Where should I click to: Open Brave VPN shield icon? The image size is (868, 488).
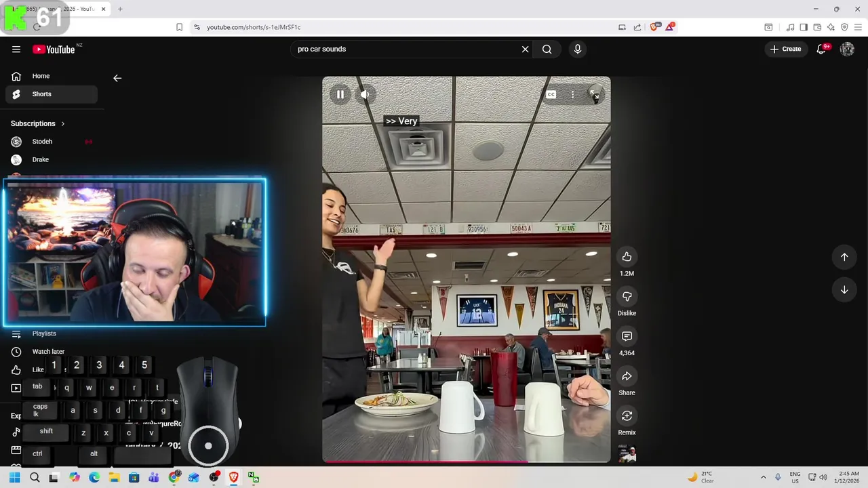[x=844, y=27]
